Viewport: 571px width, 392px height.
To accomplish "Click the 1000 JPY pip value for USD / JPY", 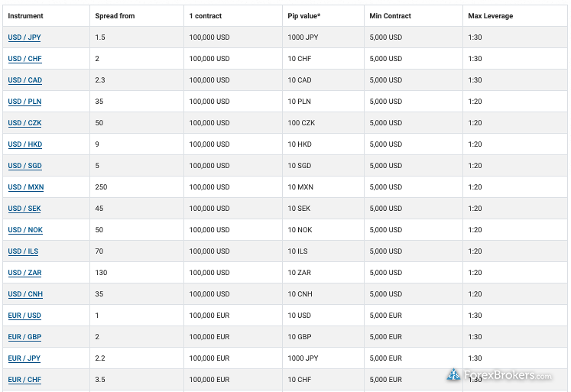I will click(x=303, y=37).
